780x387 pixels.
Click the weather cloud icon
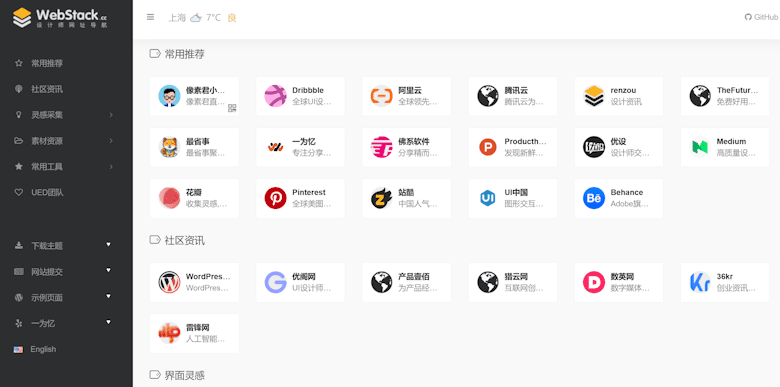click(196, 18)
